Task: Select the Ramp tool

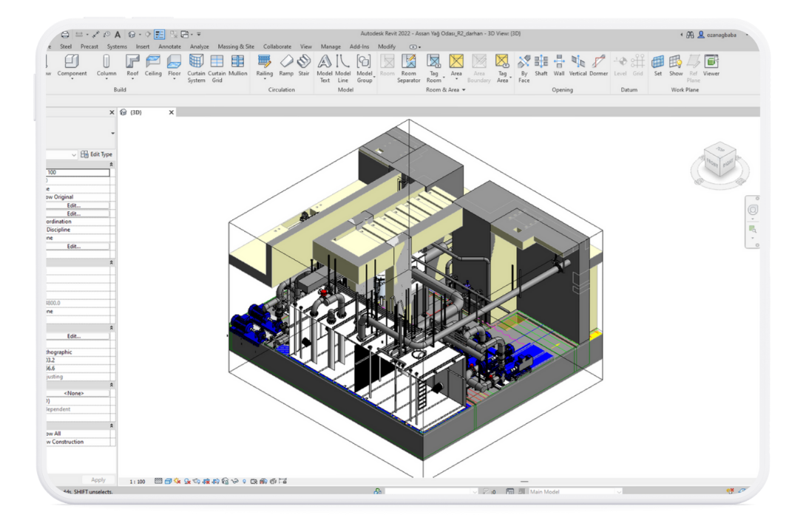Action: point(286,65)
